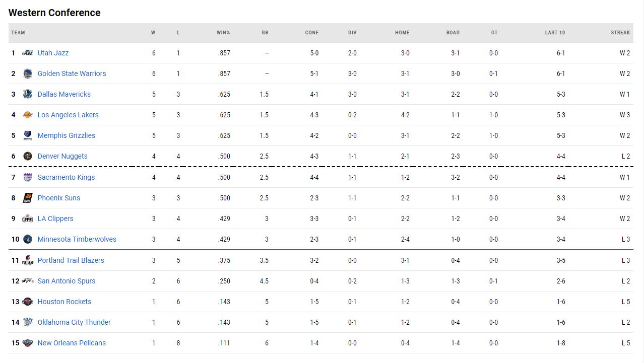
Task: Click the TEAM column header
Action: (18, 33)
